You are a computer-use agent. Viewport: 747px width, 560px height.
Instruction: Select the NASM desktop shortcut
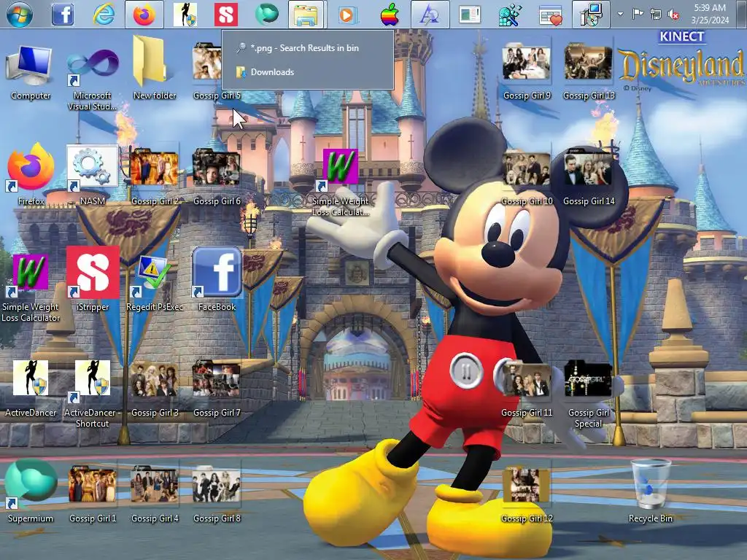[x=93, y=175]
